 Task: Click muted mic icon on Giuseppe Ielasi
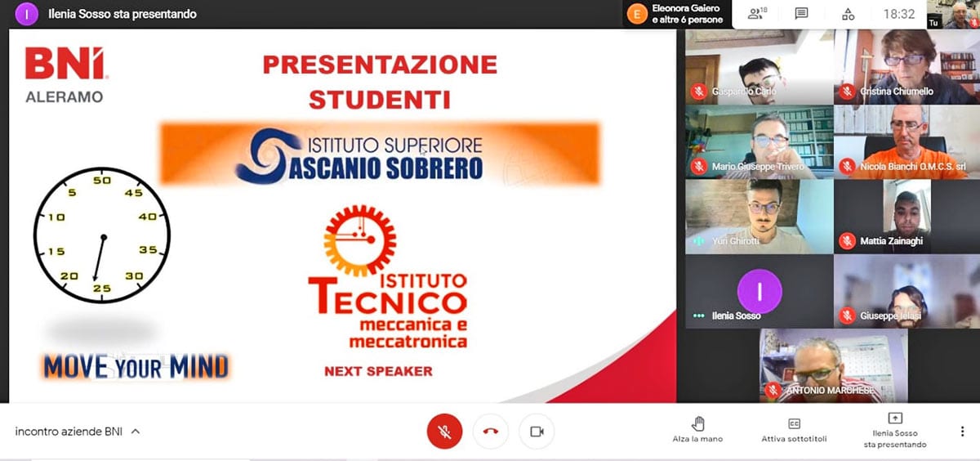coord(847,316)
